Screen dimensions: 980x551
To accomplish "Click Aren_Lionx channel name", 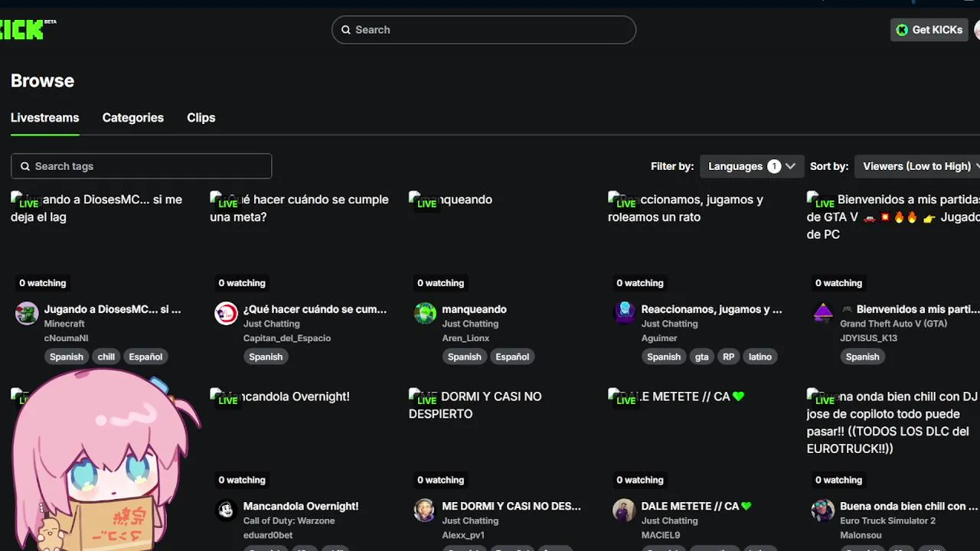I will tap(465, 337).
